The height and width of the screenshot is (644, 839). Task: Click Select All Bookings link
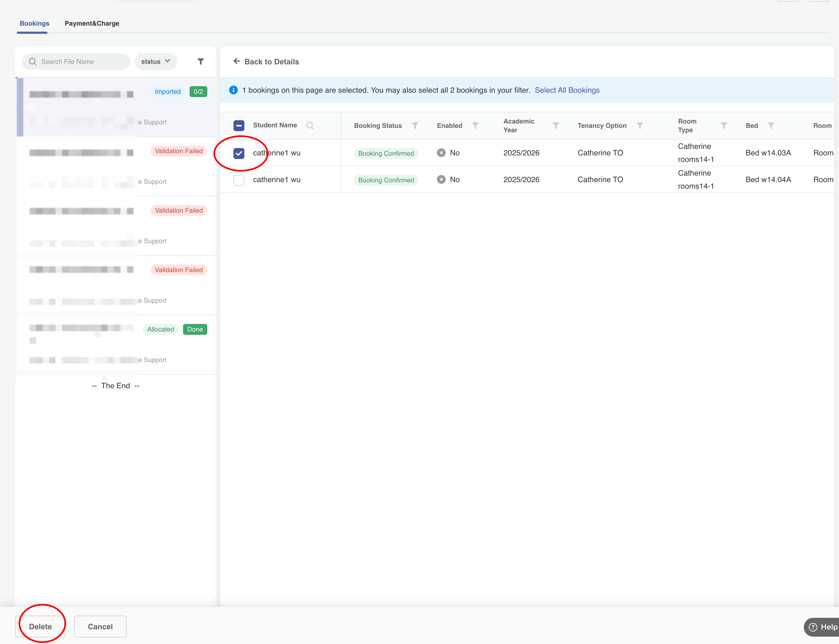click(567, 90)
